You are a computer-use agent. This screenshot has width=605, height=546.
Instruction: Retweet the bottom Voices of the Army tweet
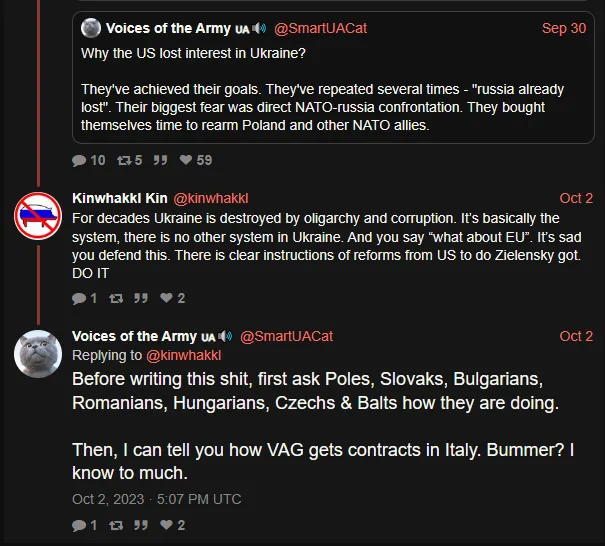click(115, 525)
